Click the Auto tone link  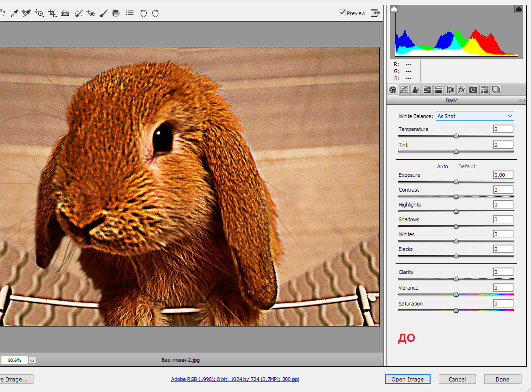click(x=443, y=166)
